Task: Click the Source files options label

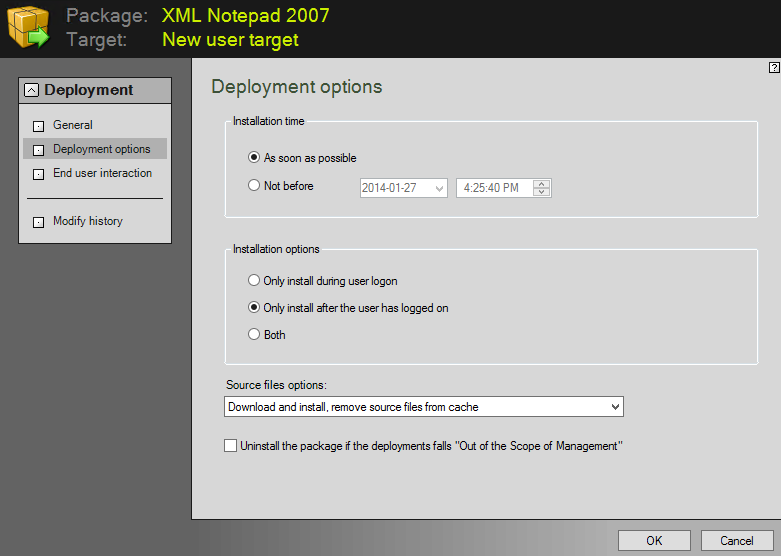Action: (x=276, y=385)
